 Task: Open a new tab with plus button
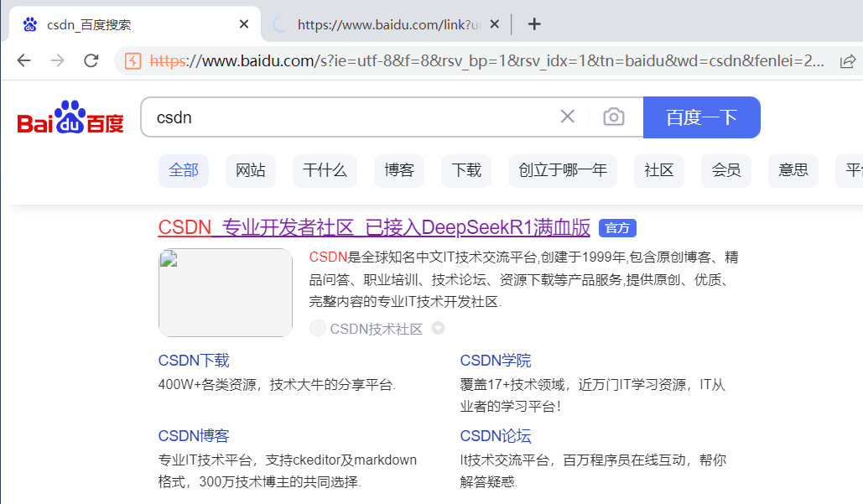(x=534, y=24)
